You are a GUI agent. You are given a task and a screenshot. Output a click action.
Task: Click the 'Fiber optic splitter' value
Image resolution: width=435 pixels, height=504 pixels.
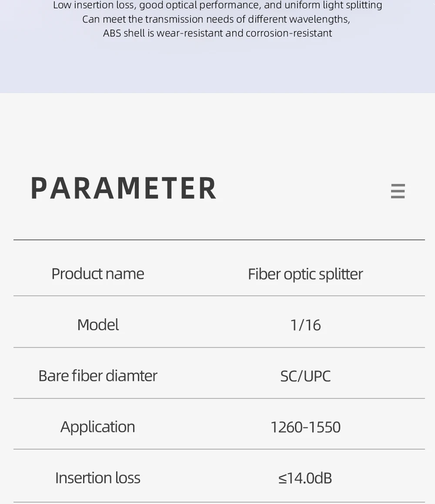305,274
